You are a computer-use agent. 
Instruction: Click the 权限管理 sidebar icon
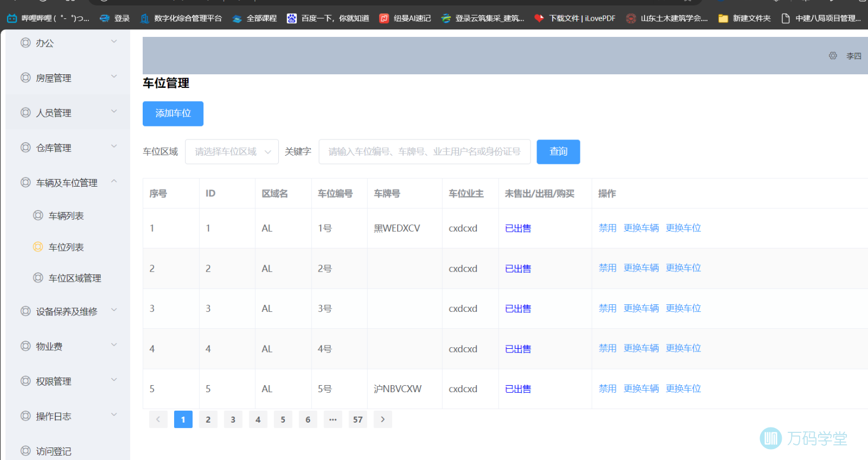25,381
